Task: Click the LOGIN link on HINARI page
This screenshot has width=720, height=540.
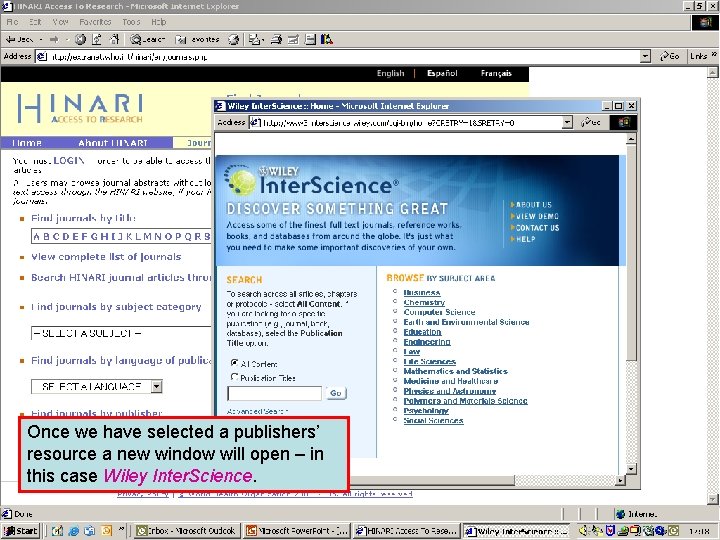Action: tap(69, 161)
